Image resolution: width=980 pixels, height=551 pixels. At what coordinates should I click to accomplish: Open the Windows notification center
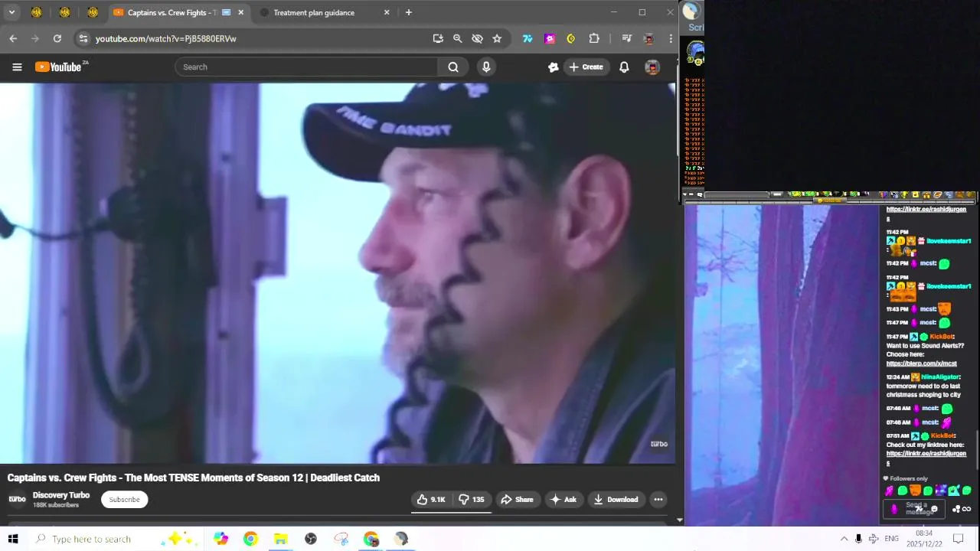[x=958, y=539]
